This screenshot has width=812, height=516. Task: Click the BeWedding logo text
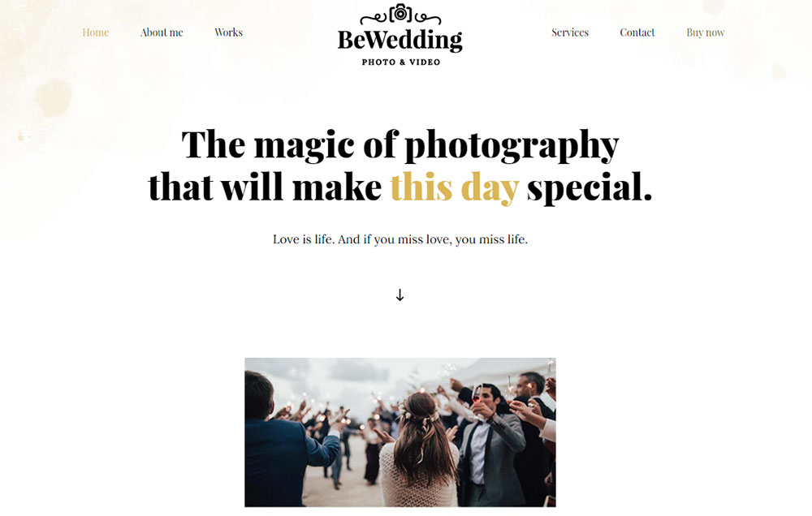point(400,41)
